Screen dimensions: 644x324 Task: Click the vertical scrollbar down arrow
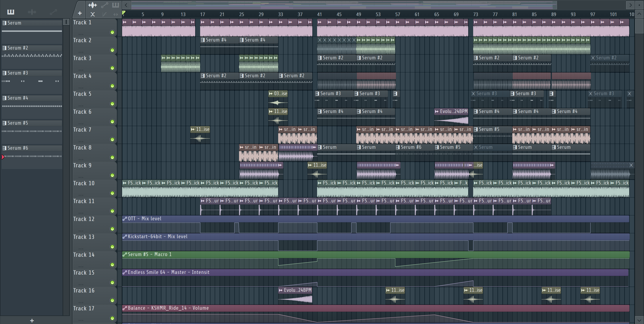pos(639,320)
